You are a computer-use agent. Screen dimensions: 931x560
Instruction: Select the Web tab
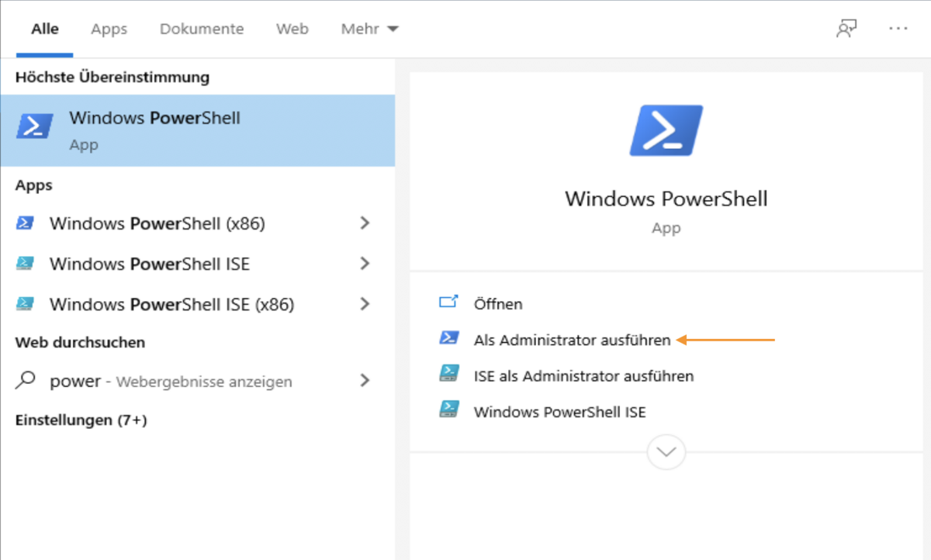[x=292, y=29]
